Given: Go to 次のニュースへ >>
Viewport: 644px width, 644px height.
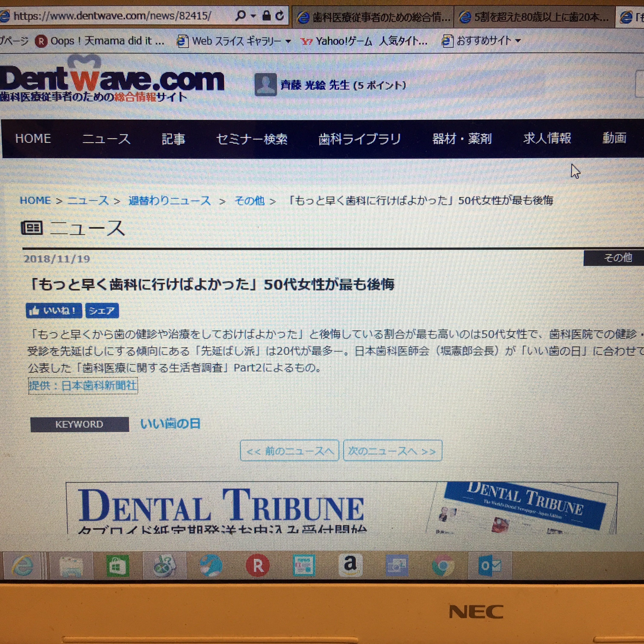Looking at the screenshot, I should (x=392, y=451).
